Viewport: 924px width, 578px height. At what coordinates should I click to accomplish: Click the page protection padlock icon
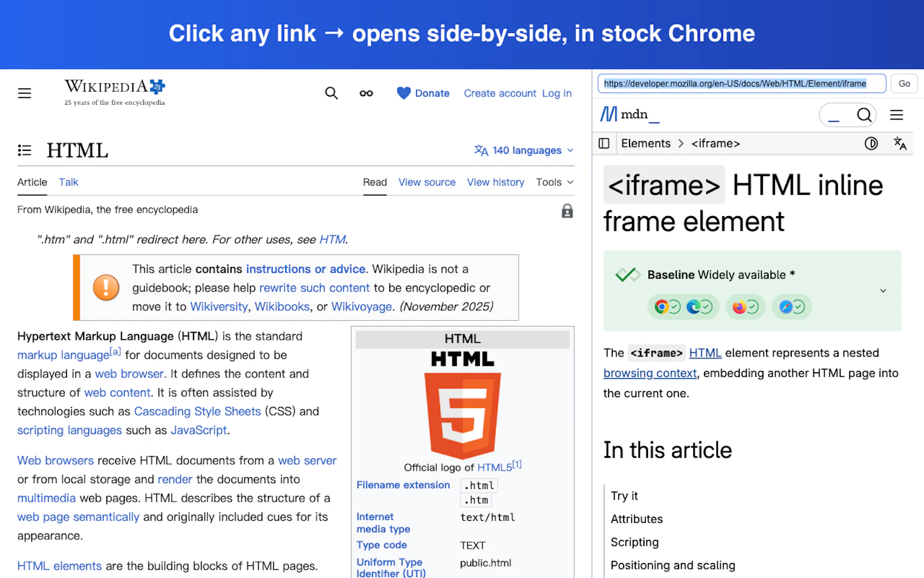point(568,211)
